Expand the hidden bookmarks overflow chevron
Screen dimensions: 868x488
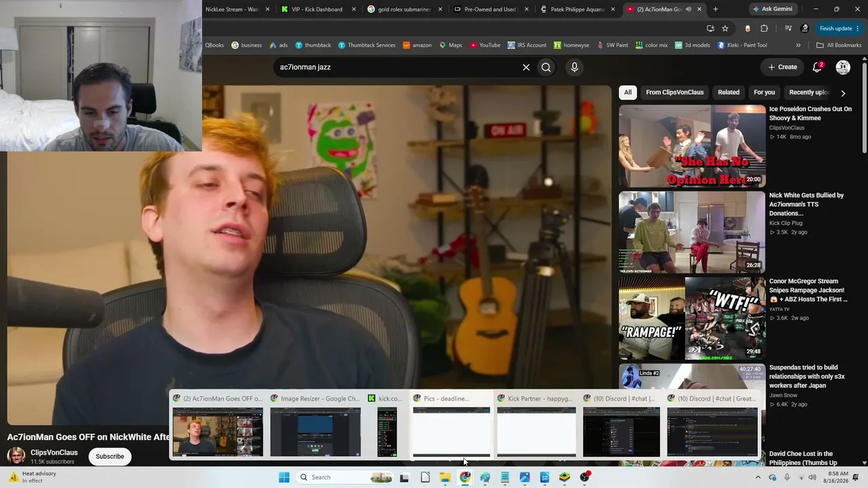(798, 45)
